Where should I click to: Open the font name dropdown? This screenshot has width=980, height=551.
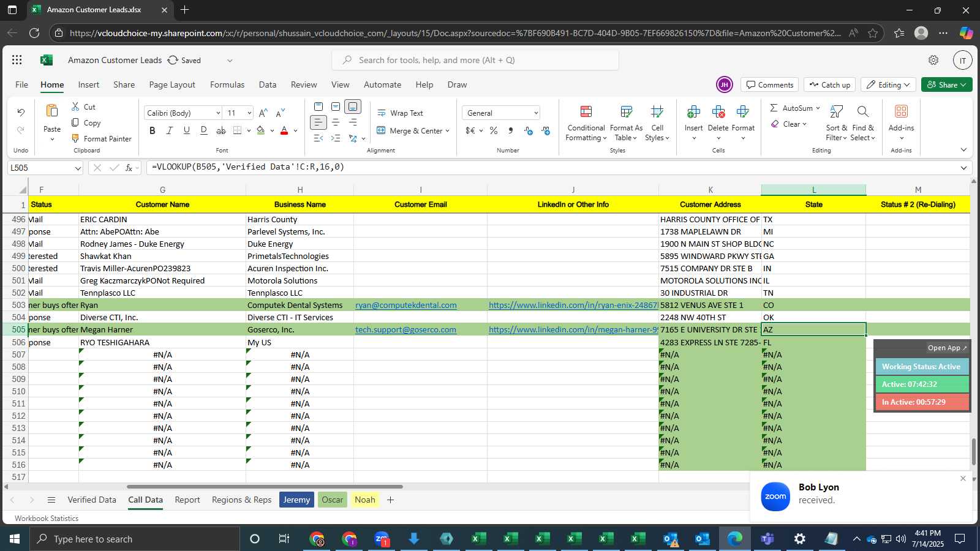tap(217, 113)
